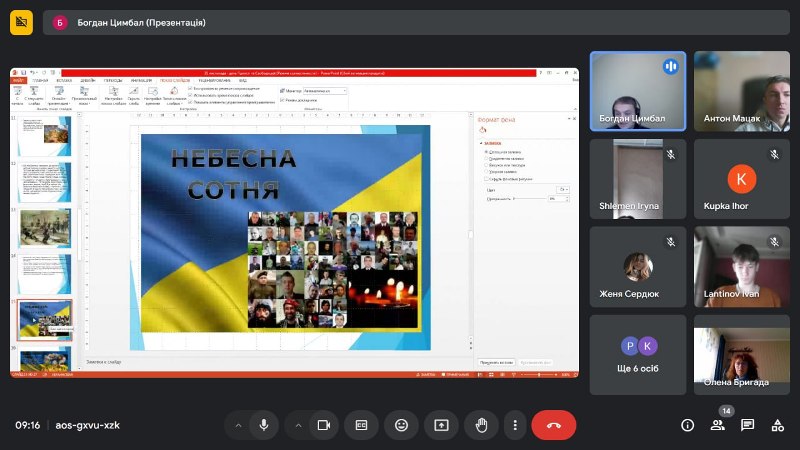This screenshot has width=800, height=450.
Task: Open more options three-dot menu
Action: 514,425
